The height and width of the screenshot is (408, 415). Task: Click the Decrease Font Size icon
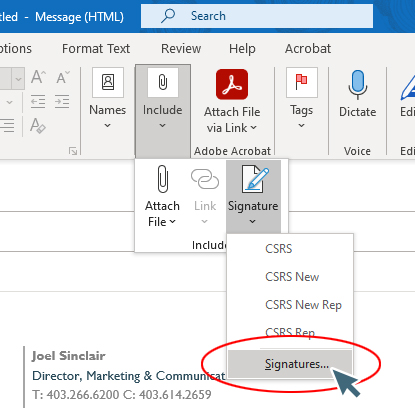[x=63, y=77]
